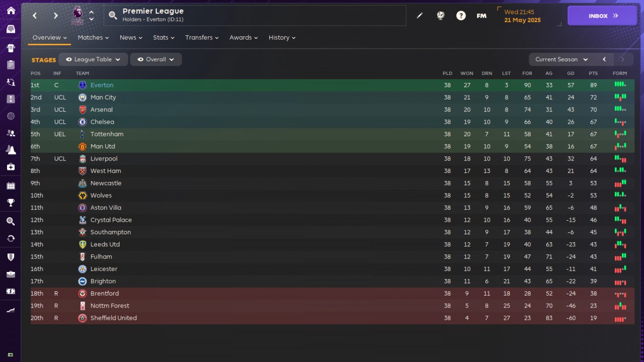Open the squad shirt icon in the sidebar
The image size is (644, 362).
[11, 48]
